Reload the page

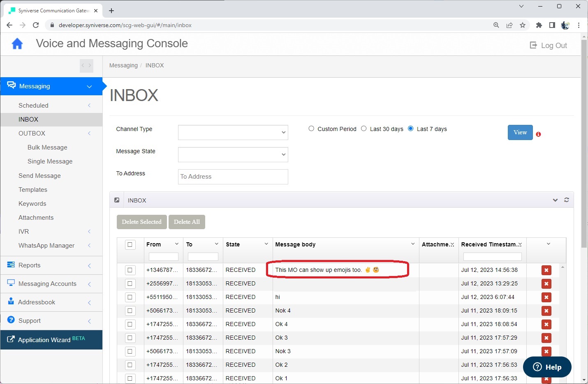pos(36,25)
